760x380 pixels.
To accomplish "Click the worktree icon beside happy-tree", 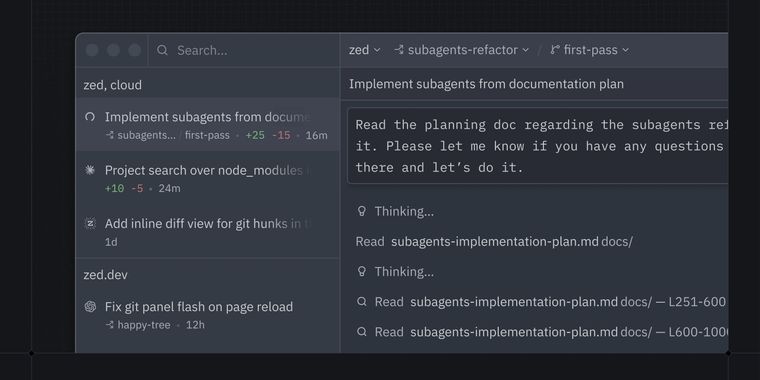I will coord(110,325).
